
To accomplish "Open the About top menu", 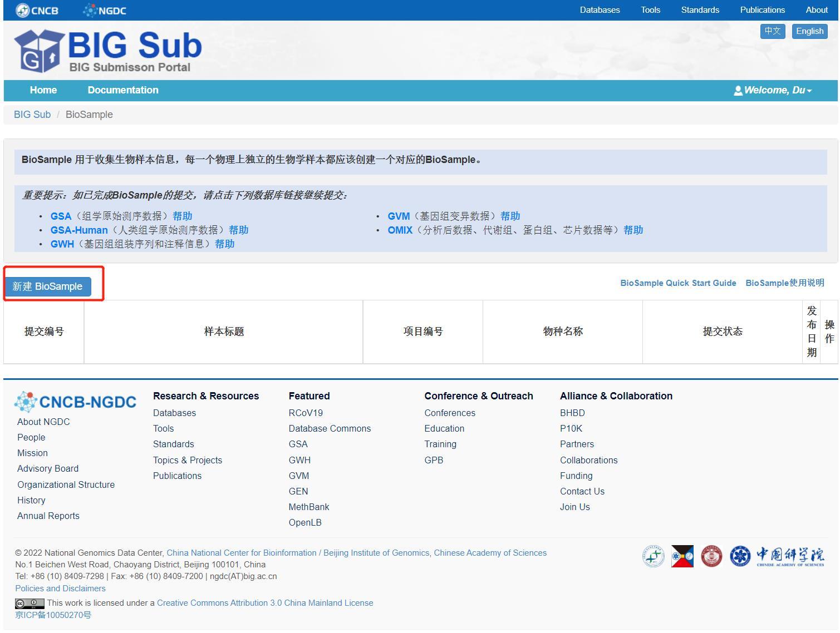I will [x=817, y=10].
